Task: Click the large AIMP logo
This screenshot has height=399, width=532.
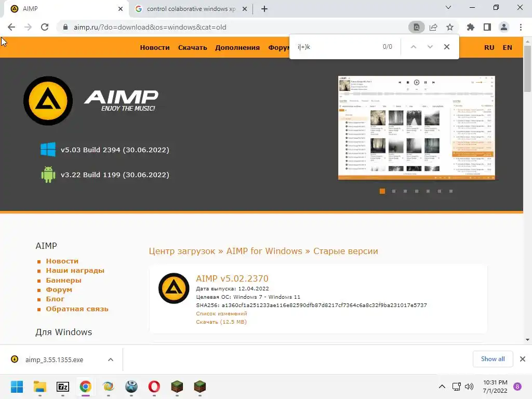Action: coord(48,101)
